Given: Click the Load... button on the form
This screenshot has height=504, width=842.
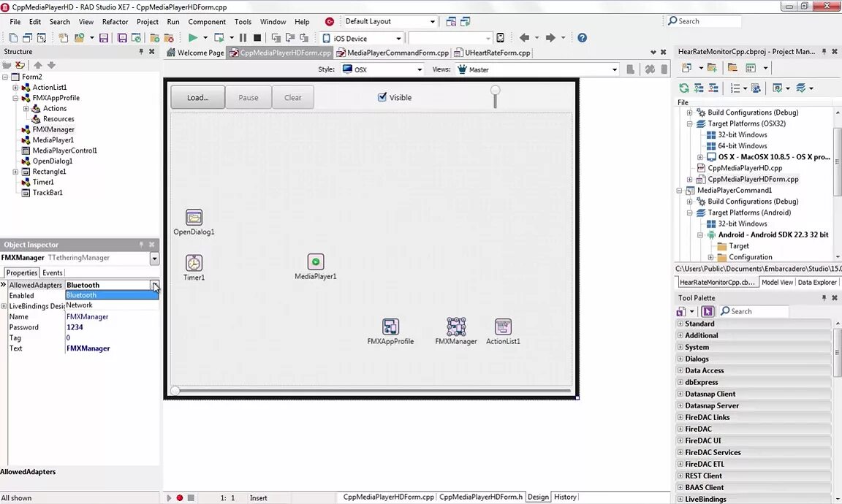Looking at the screenshot, I should (x=197, y=97).
